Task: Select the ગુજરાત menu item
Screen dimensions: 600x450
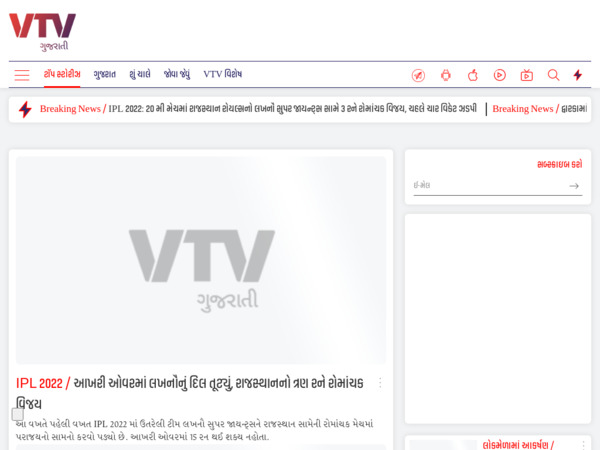Action: [x=104, y=74]
